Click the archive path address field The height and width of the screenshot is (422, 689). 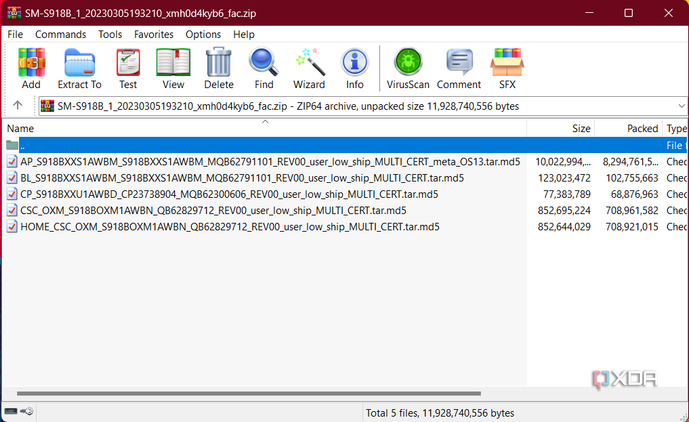pyautogui.click(x=362, y=106)
